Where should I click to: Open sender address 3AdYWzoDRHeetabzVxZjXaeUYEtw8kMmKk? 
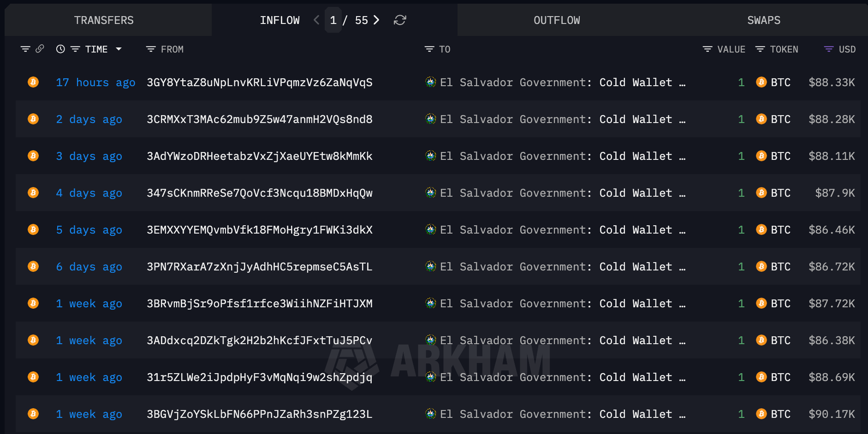tap(260, 156)
